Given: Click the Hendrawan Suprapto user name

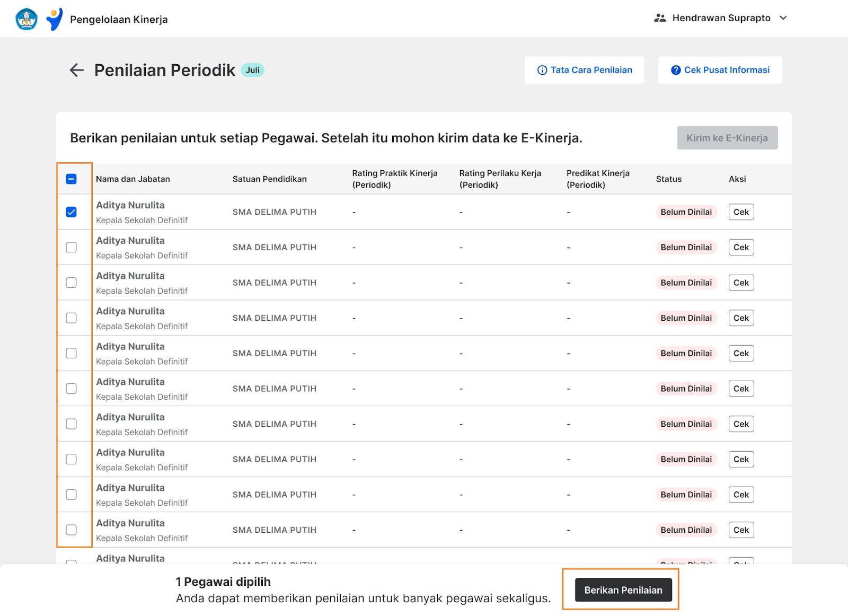Looking at the screenshot, I should pos(721,17).
